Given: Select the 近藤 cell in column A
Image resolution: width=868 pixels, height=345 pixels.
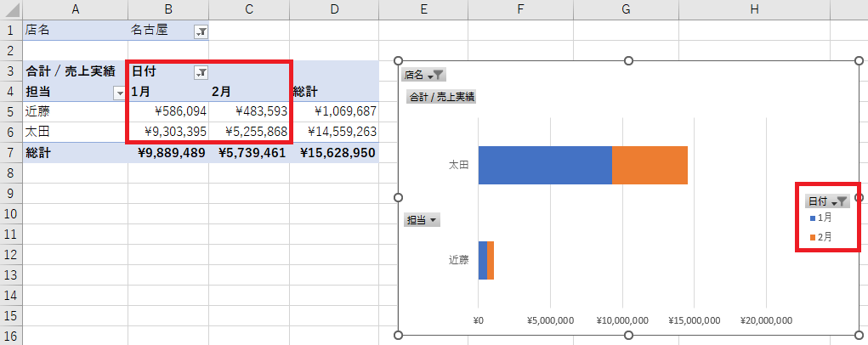Looking at the screenshot, I should pyautogui.click(x=75, y=111).
